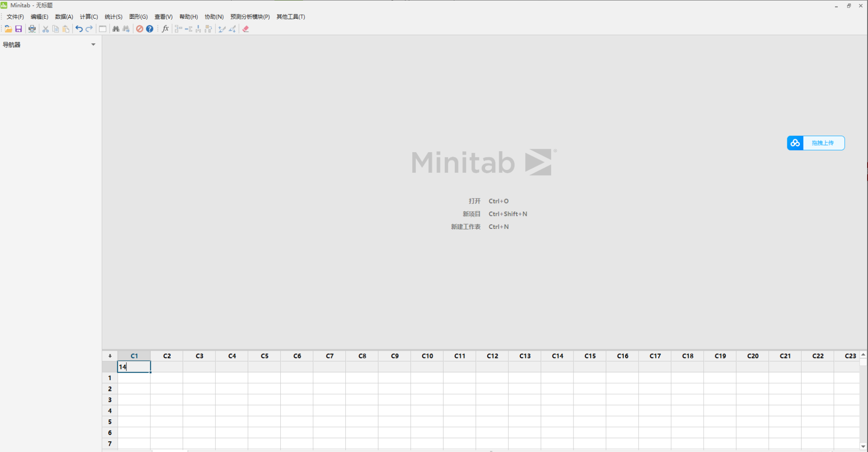Select column header C23
Screen dimensions: 868x452
click(x=847, y=356)
